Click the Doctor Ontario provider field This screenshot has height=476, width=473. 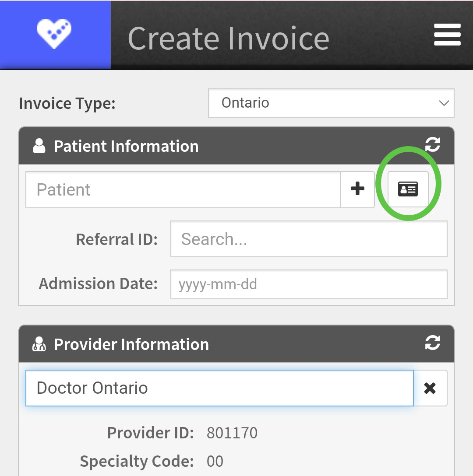tap(219, 388)
